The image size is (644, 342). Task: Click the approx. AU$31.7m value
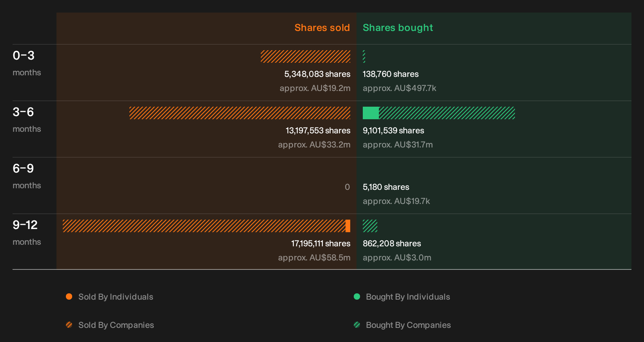[398, 145]
